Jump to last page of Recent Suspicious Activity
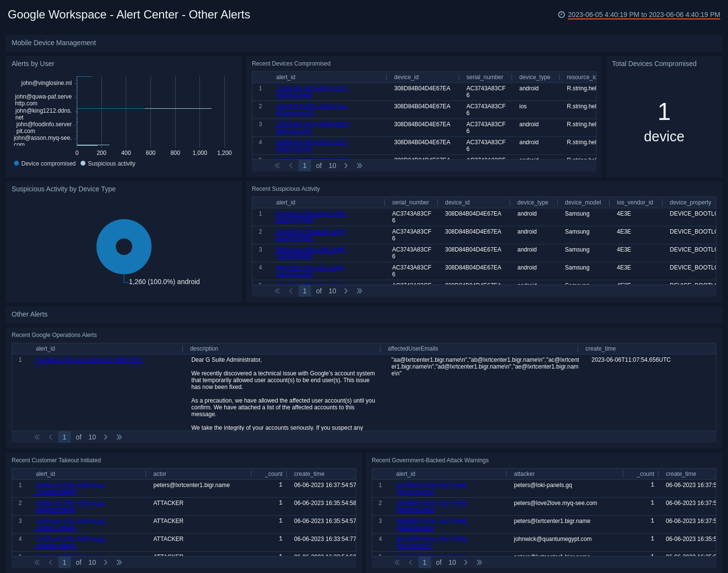This screenshot has width=728, height=573. pyautogui.click(x=360, y=290)
